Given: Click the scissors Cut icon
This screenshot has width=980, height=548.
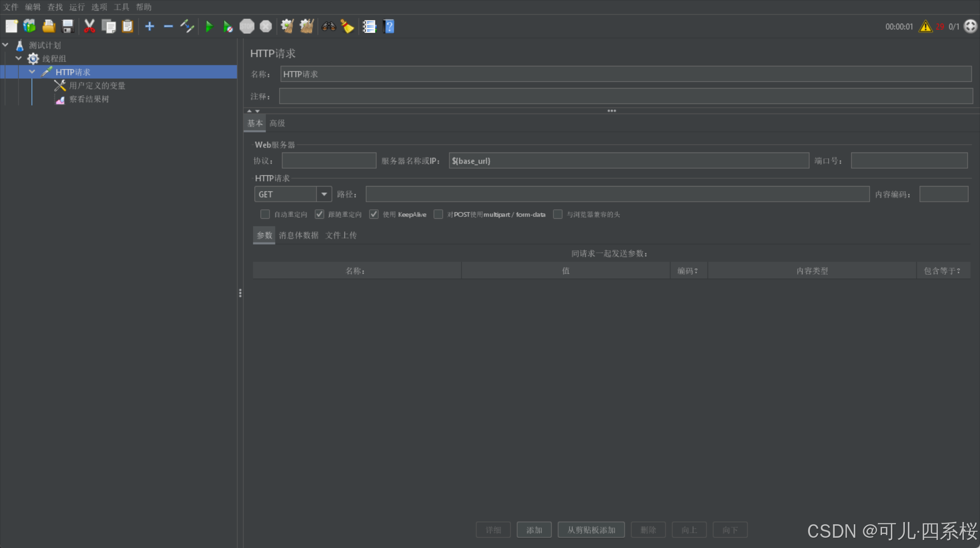Looking at the screenshot, I should click(89, 27).
